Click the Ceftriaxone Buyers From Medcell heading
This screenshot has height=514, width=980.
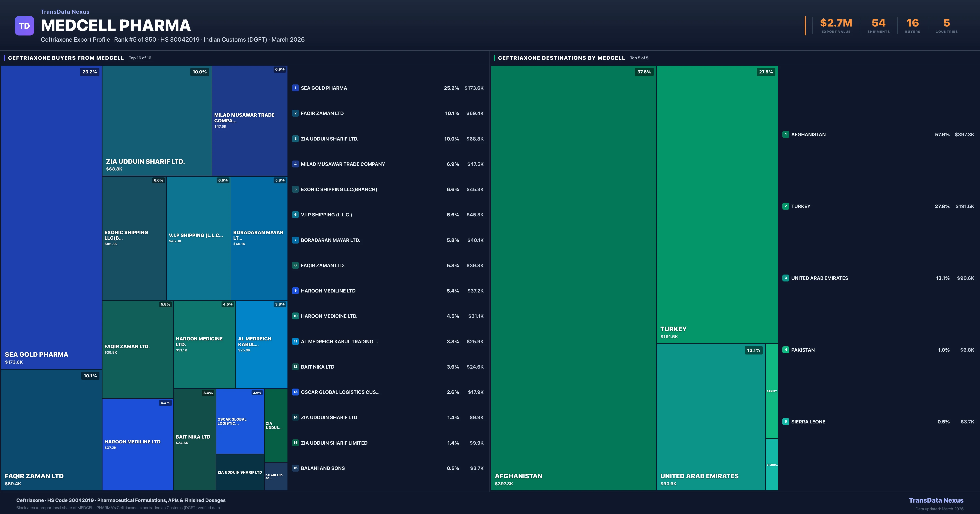click(x=66, y=58)
